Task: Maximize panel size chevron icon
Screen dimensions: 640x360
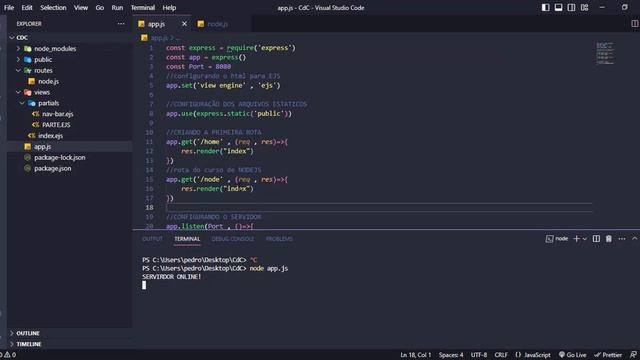Action: coord(635,238)
